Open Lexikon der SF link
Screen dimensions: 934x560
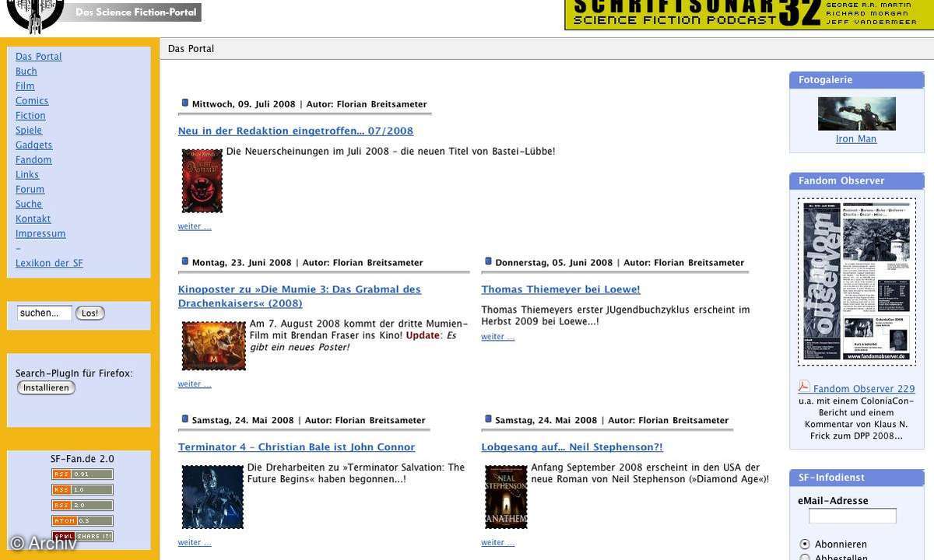point(49,264)
